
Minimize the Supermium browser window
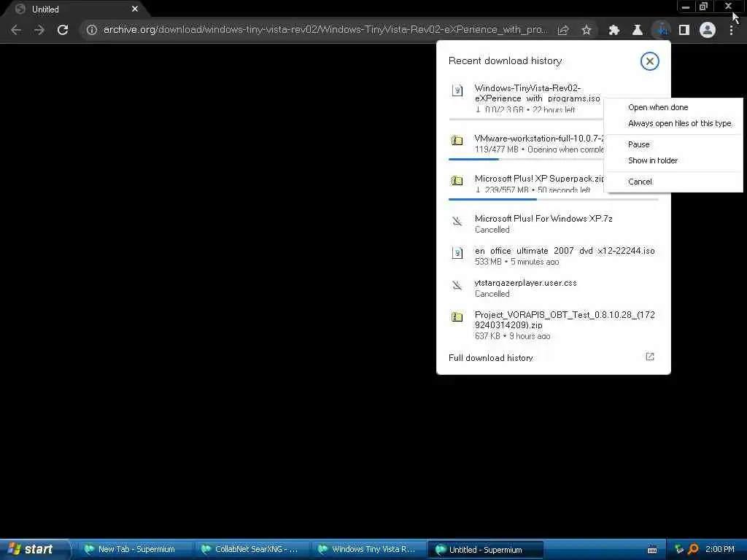[686, 7]
